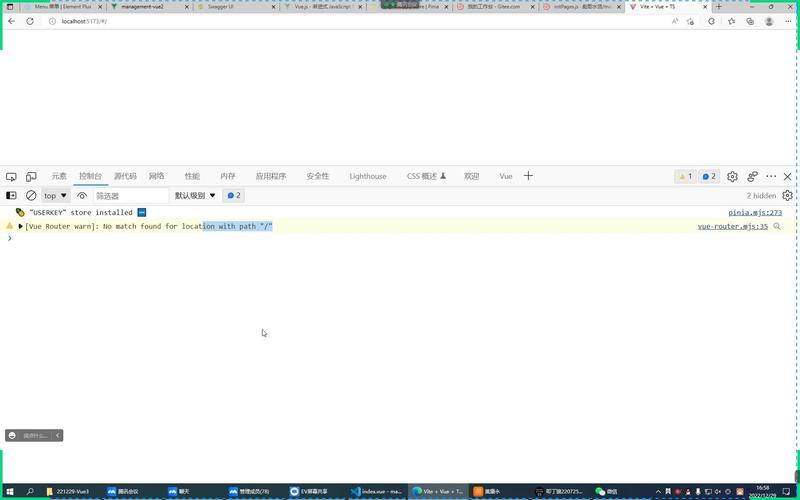800x500 pixels.
Task: Open a new browser tab
Action: tap(719, 7)
